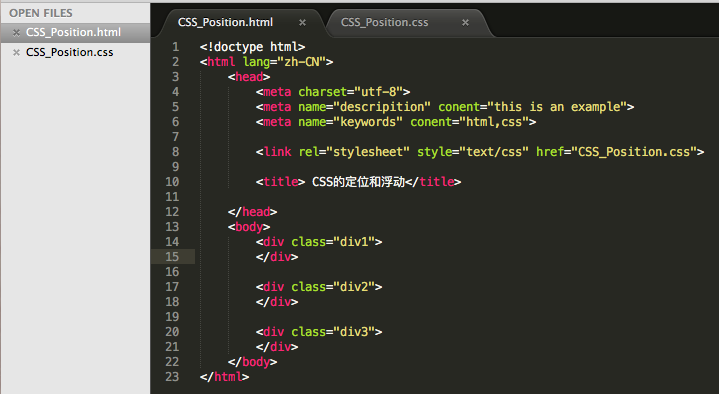Click line number 15 in the gutter

172,257
